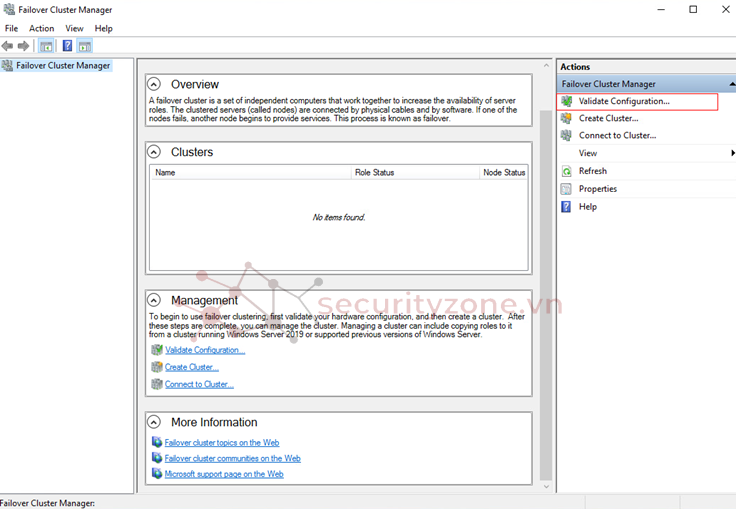Collapse the Management section
Image resolution: width=736 pixels, height=509 pixels.
[154, 300]
